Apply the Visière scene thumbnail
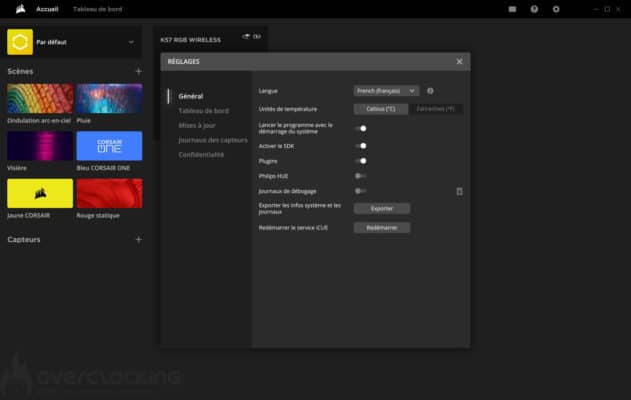The height and width of the screenshot is (400, 631). pyautogui.click(x=40, y=146)
